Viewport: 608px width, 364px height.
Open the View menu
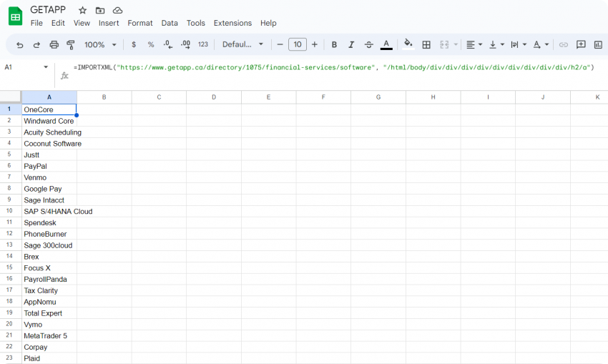[x=82, y=24]
